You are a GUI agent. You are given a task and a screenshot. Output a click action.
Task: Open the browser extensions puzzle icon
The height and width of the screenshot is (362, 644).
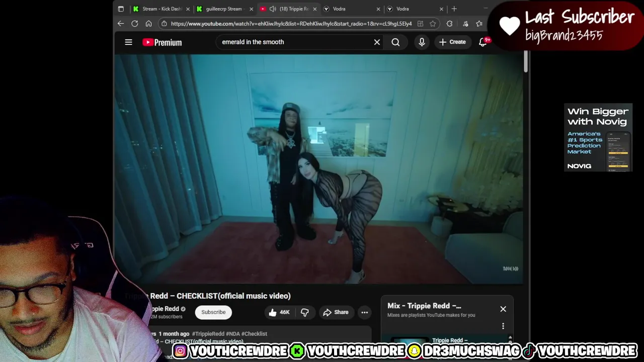pos(449,24)
